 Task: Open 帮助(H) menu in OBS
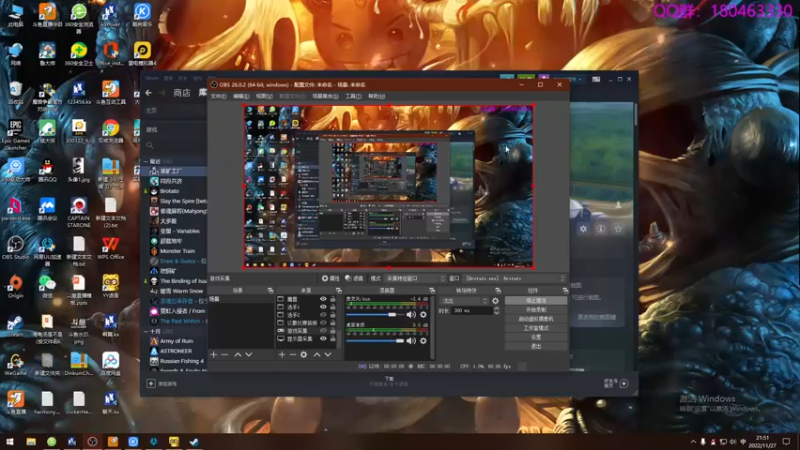pos(377,96)
